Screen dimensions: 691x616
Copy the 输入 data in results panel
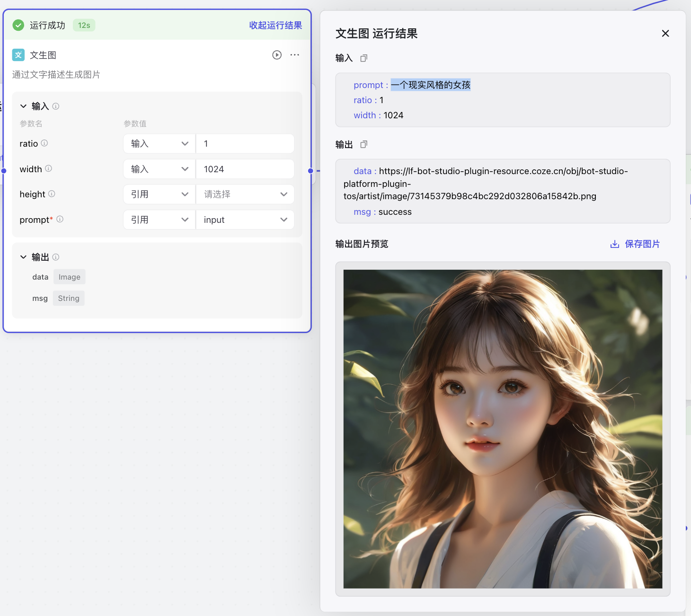pyautogui.click(x=364, y=58)
